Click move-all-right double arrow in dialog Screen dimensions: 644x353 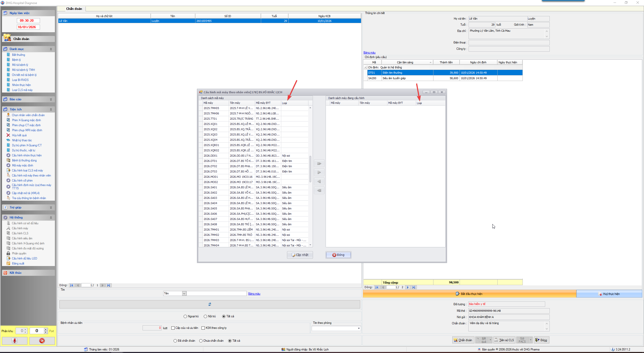(319, 163)
